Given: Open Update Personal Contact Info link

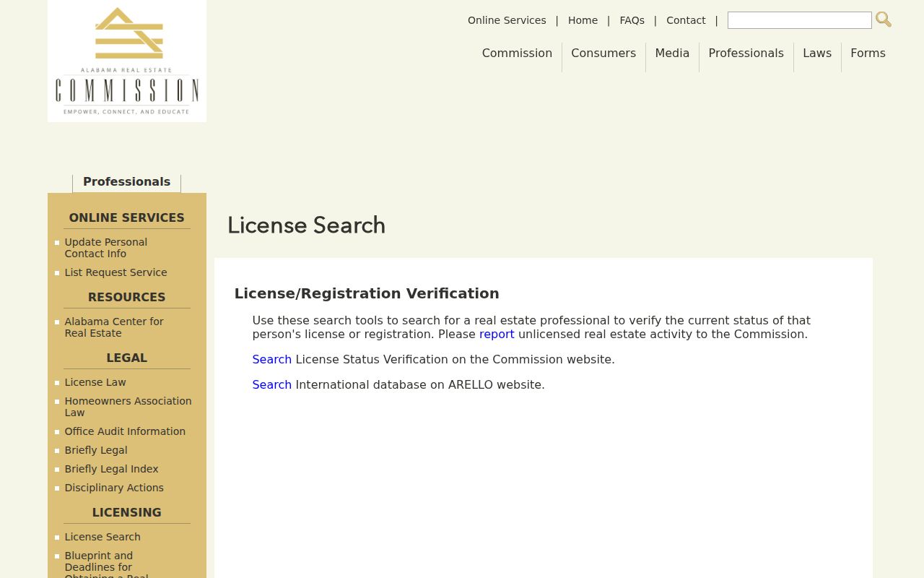Looking at the screenshot, I should pos(105,248).
